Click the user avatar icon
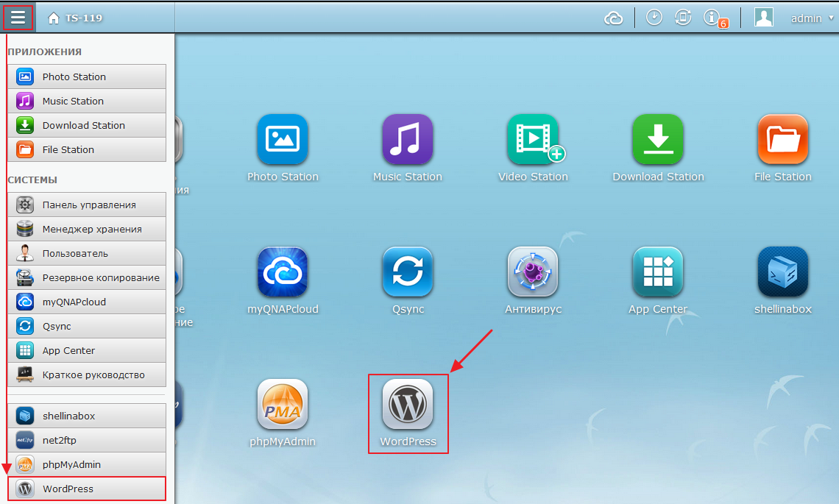Image resolution: width=839 pixels, height=504 pixels. click(x=763, y=18)
